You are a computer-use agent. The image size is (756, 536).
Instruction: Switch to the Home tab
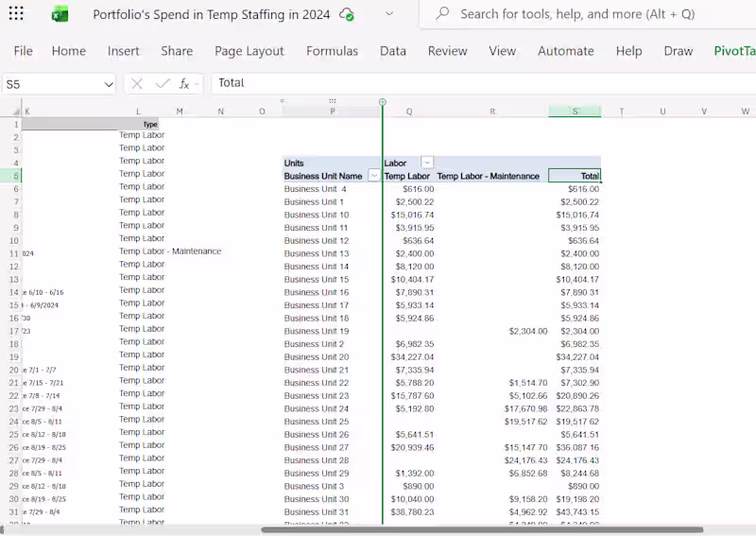(68, 51)
